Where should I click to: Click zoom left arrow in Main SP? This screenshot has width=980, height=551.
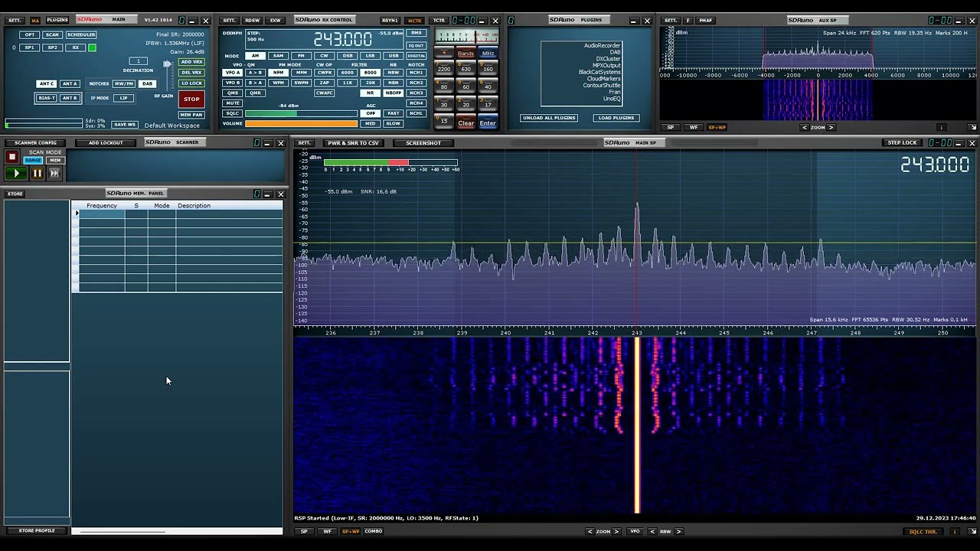(x=590, y=531)
